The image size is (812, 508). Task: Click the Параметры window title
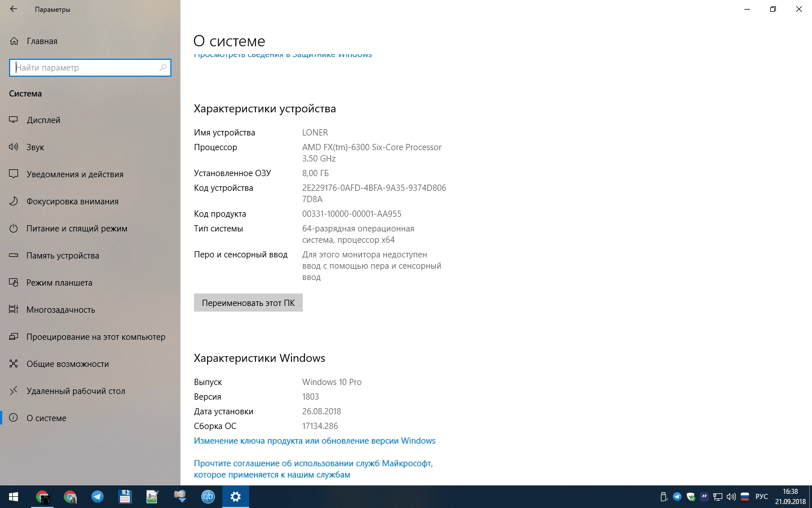52,10
